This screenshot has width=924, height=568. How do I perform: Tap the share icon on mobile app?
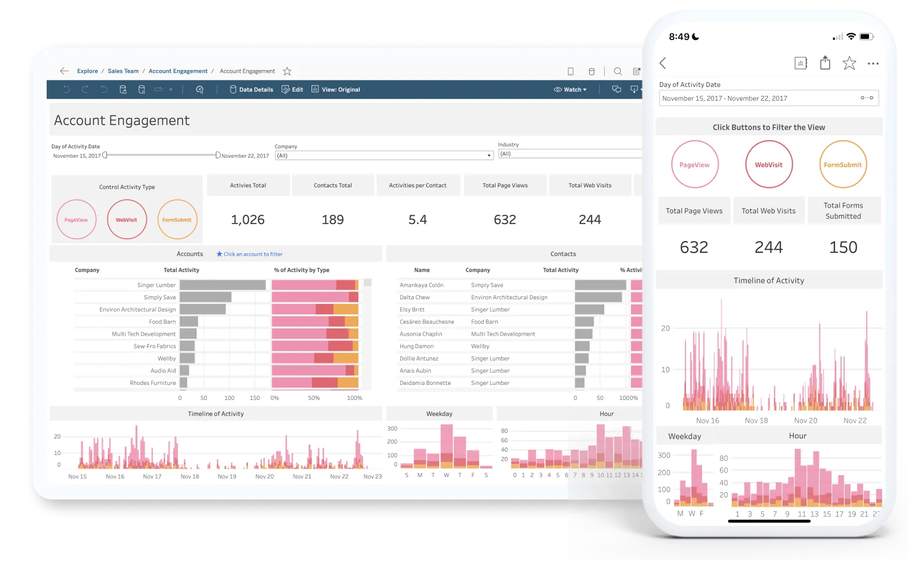[x=825, y=63]
